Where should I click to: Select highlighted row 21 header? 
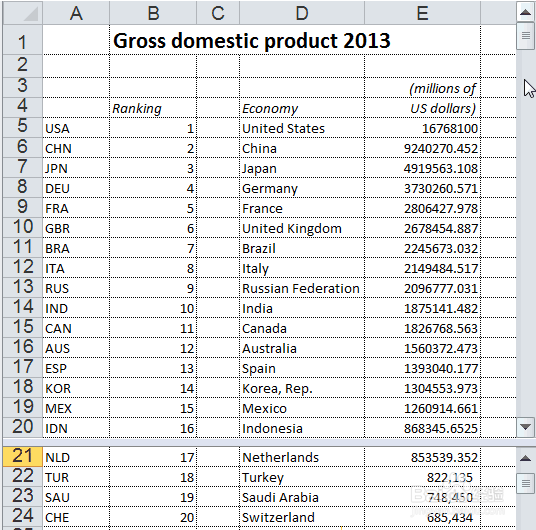coord(23,456)
